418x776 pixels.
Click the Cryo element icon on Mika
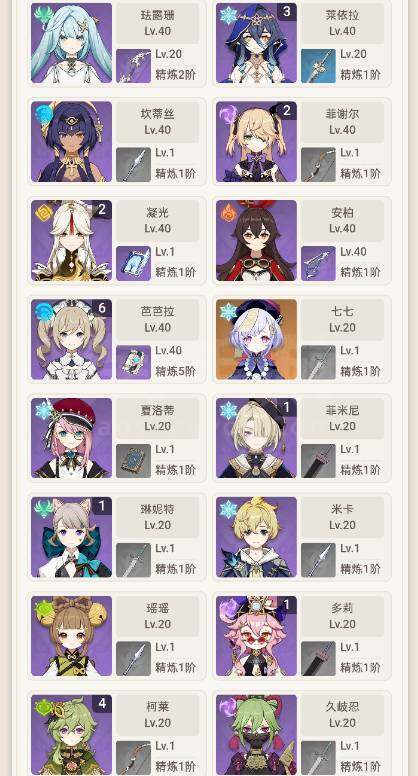pos(229,509)
